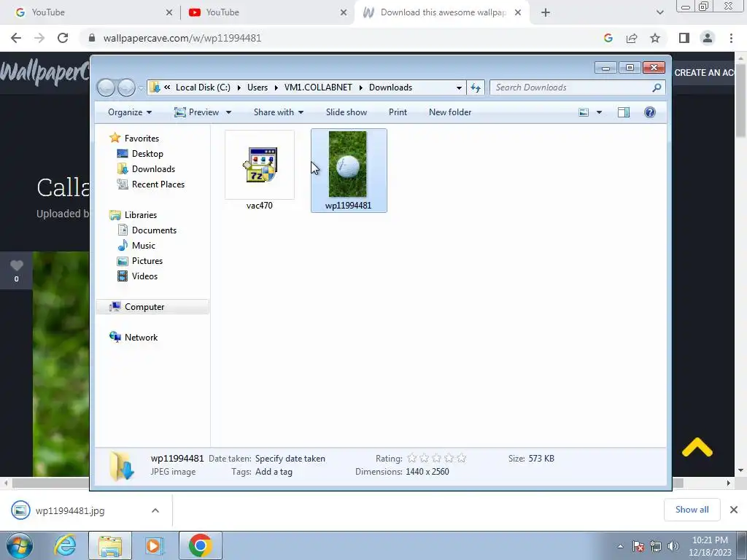Click Users in the address path

click(x=258, y=87)
